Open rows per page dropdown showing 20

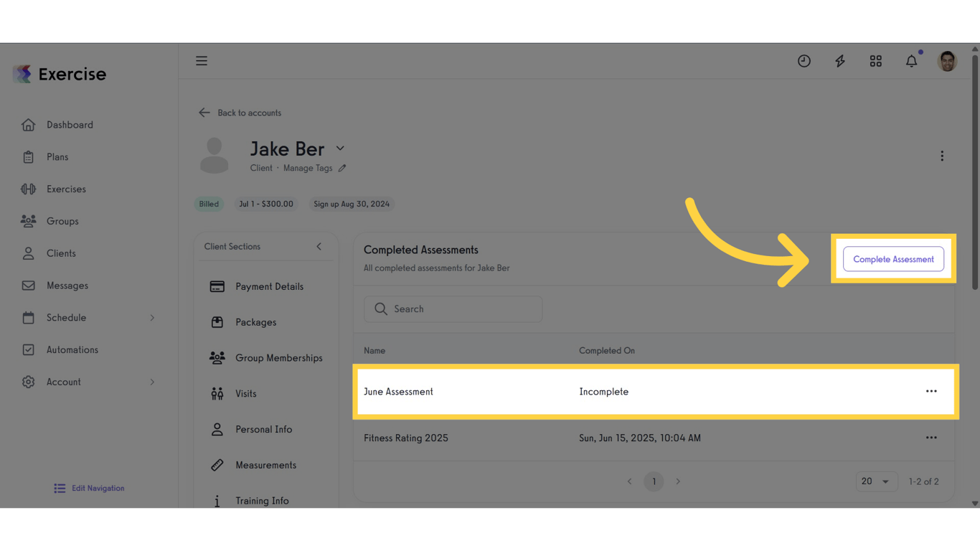876,481
